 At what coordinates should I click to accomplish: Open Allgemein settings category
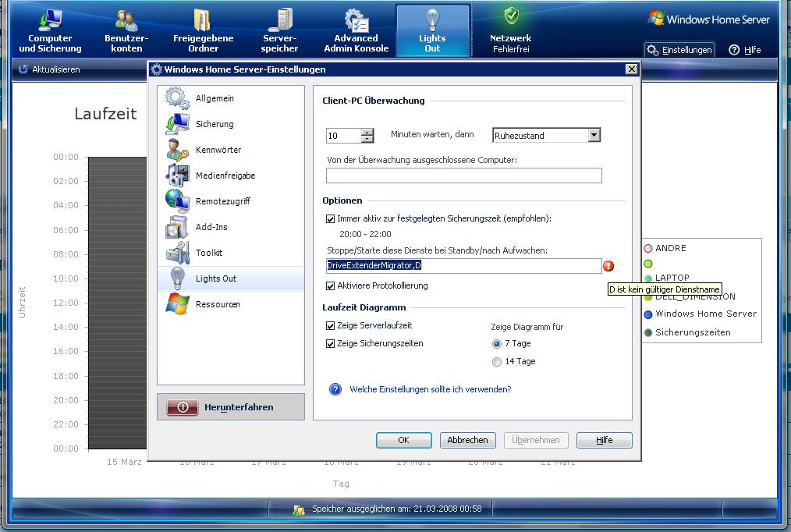(x=231, y=98)
